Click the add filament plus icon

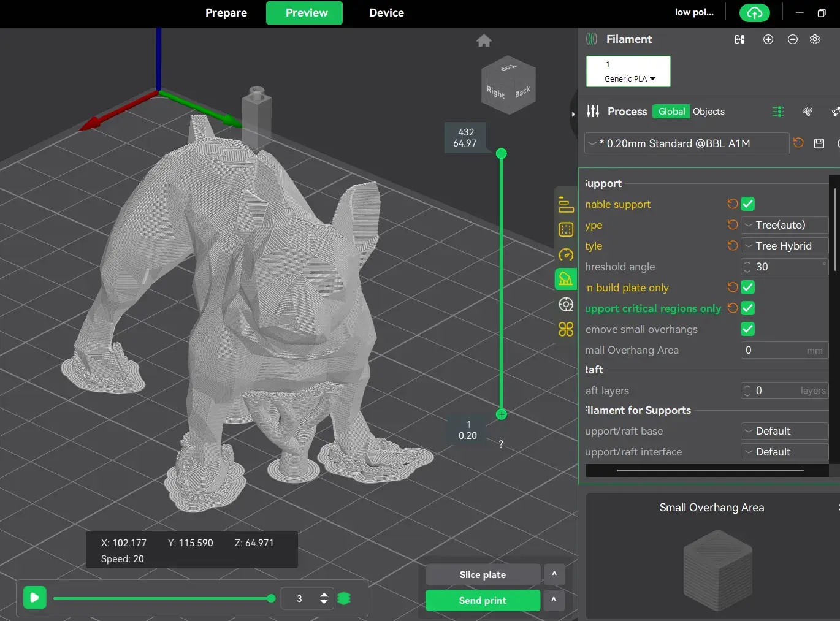pos(768,39)
